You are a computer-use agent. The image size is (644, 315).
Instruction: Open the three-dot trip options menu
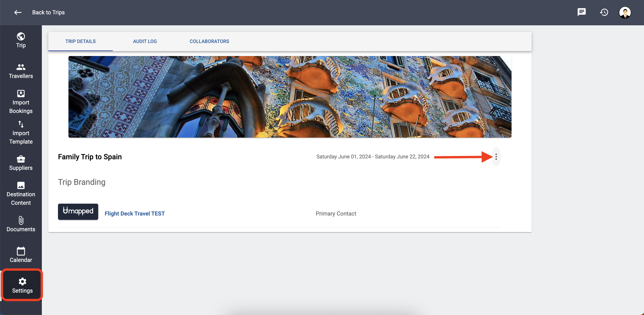(x=496, y=157)
